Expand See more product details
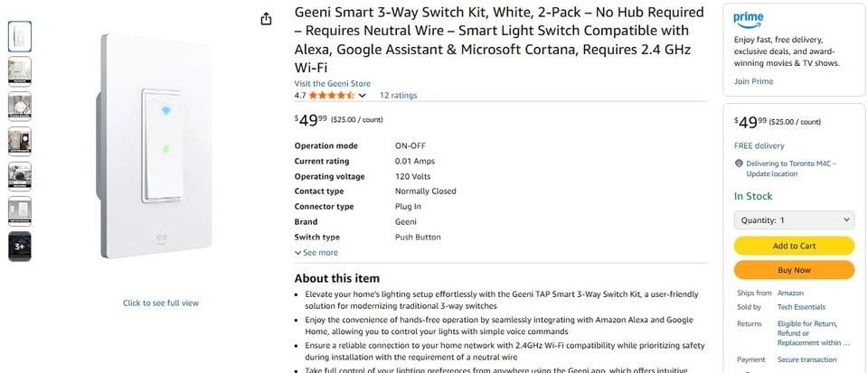This screenshot has height=373, width=868. pyautogui.click(x=316, y=253)
